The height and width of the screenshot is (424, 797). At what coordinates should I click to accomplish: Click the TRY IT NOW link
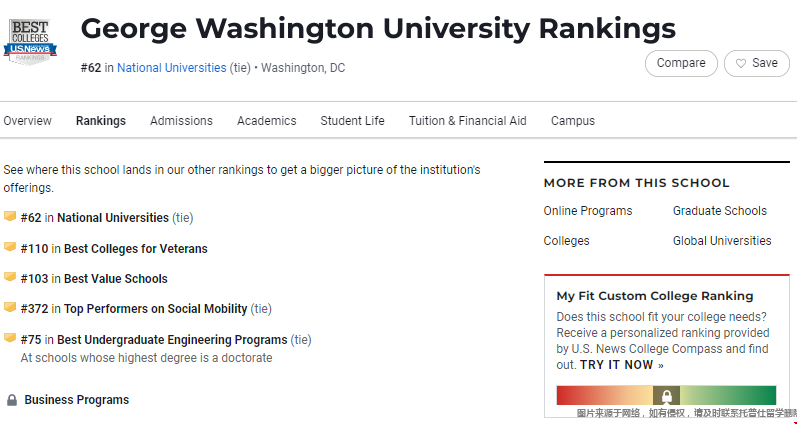(x=621, y=365)
